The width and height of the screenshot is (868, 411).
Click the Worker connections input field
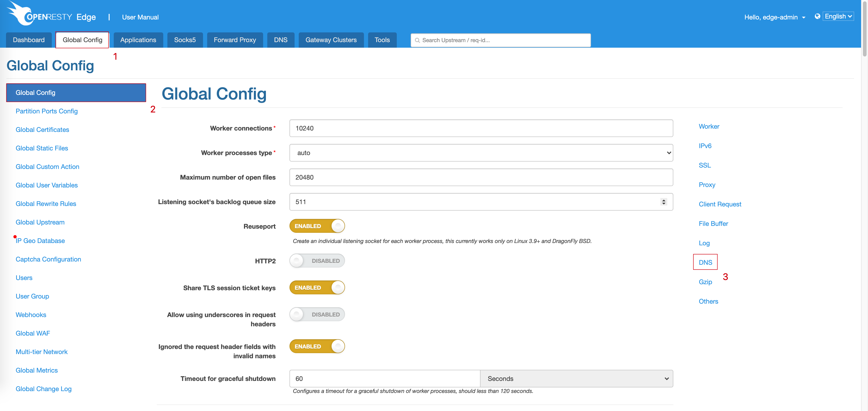pyautogui.click(x=481, y=128)
